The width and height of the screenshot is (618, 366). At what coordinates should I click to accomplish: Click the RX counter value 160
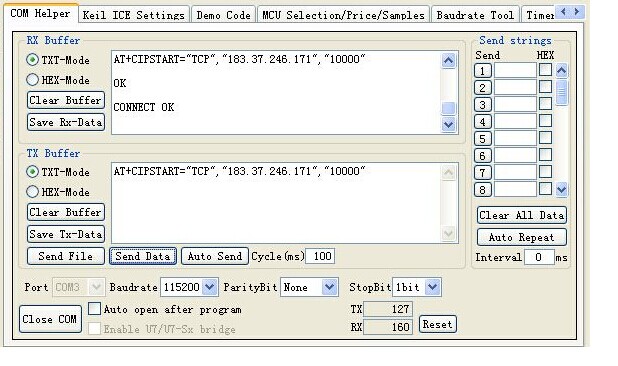[388, 327]
